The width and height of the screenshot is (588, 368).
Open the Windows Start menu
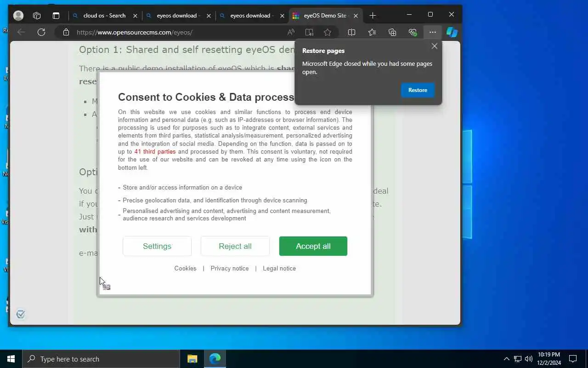tap(11, 359)
